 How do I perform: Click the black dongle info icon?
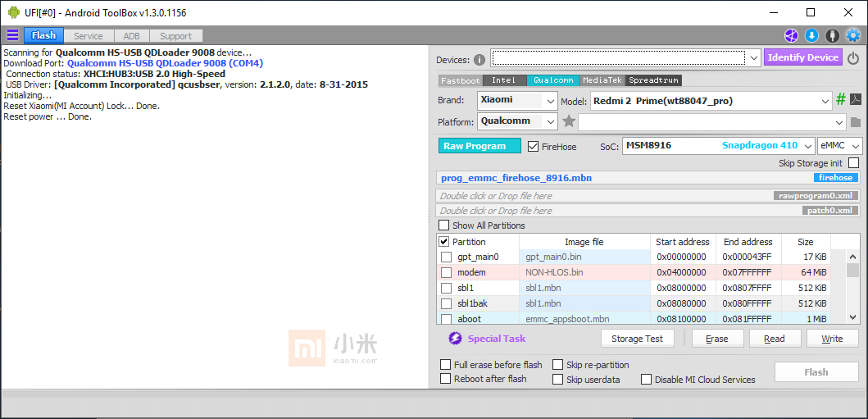[832, 36]
